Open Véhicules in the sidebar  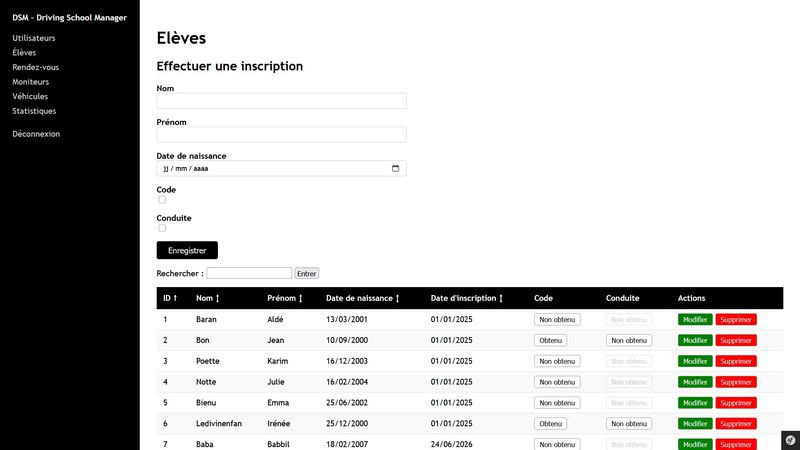coord(30,96)
